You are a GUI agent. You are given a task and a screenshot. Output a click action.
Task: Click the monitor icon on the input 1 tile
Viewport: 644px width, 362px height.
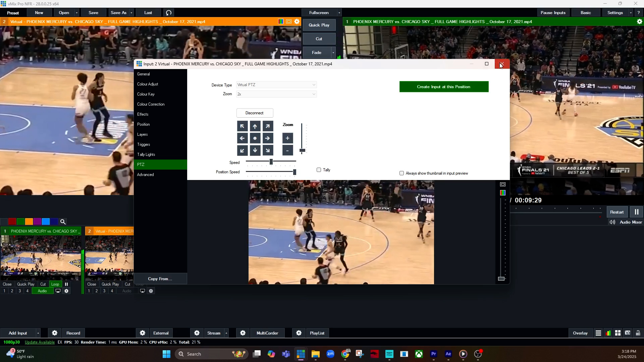pyautogui.click(x=58, y=291)
